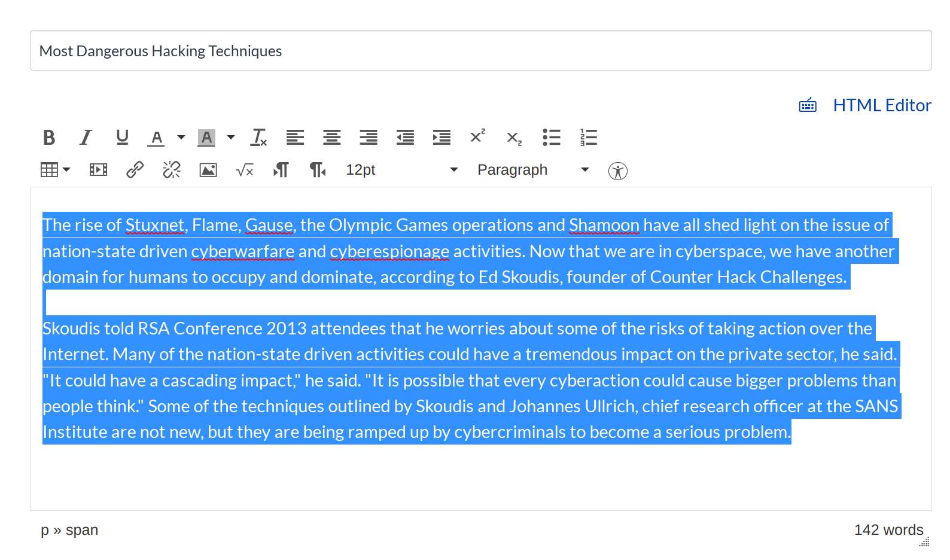Remove link using the unlink icon
This screenshot has height=560, width=950.
[172, 170]
